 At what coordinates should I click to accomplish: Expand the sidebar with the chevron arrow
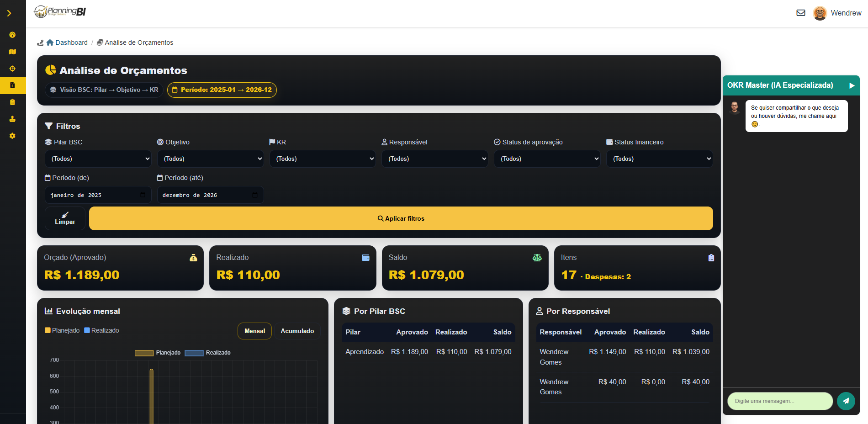(9, 14)
